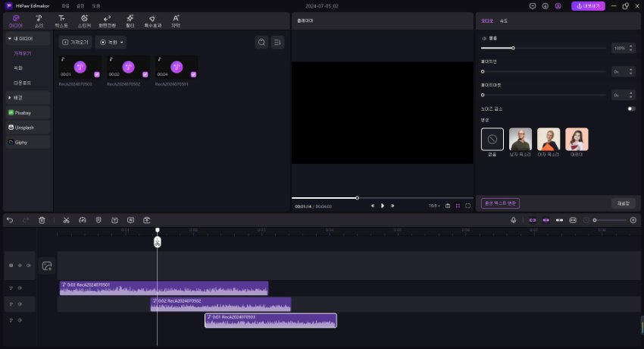Open the speed gauge tool in timeline toolbar
The height and width of the screenshot is (349, 644).
[x=83, y=220]
